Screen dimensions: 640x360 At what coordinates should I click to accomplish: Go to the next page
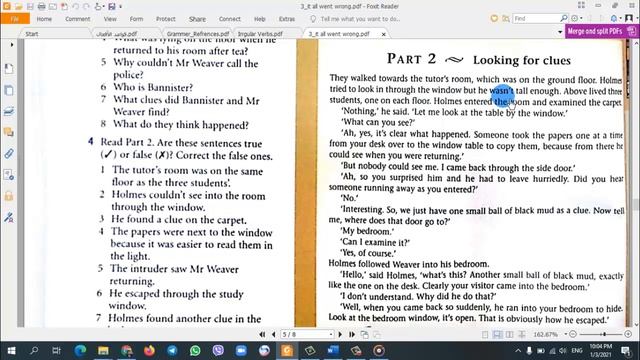pyautogui.click(x=340, y=334)
